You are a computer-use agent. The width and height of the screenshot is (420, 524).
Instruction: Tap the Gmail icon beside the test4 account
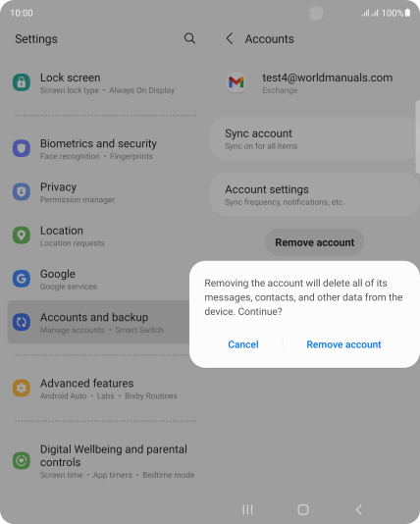click(236, 82)
